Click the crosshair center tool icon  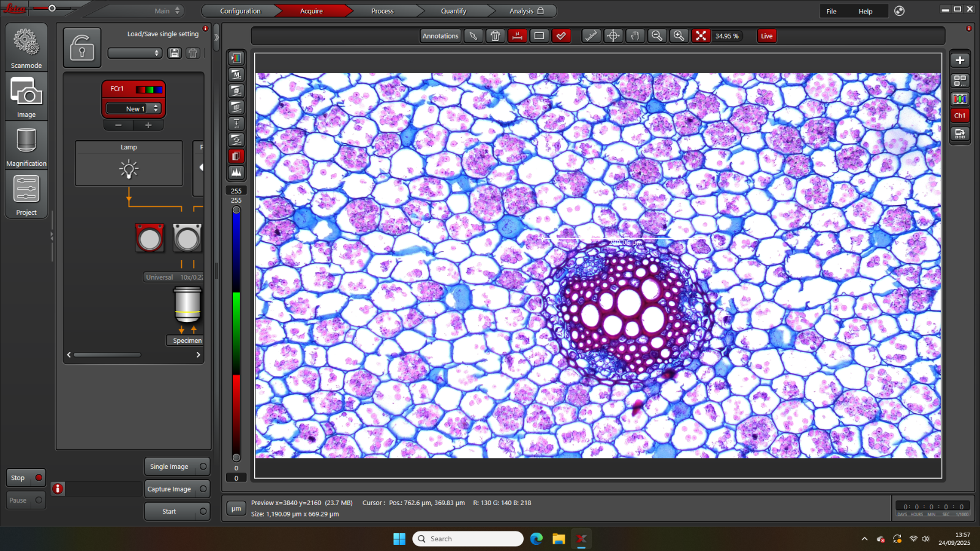(x=613, y=36)
